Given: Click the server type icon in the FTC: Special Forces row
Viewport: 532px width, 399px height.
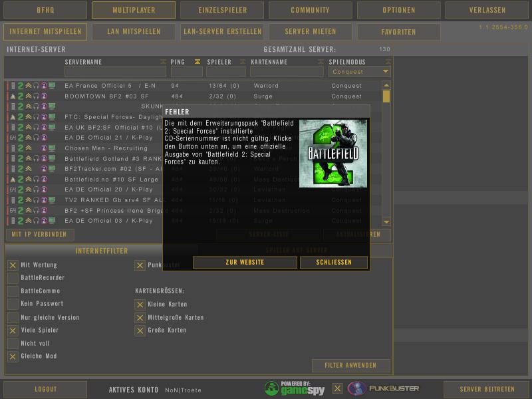Looking at the screenshot, I should click(13, 117).
